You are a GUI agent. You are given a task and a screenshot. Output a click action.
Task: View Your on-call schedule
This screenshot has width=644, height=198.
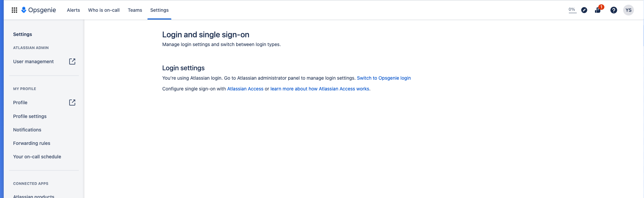tap(37, 157)
